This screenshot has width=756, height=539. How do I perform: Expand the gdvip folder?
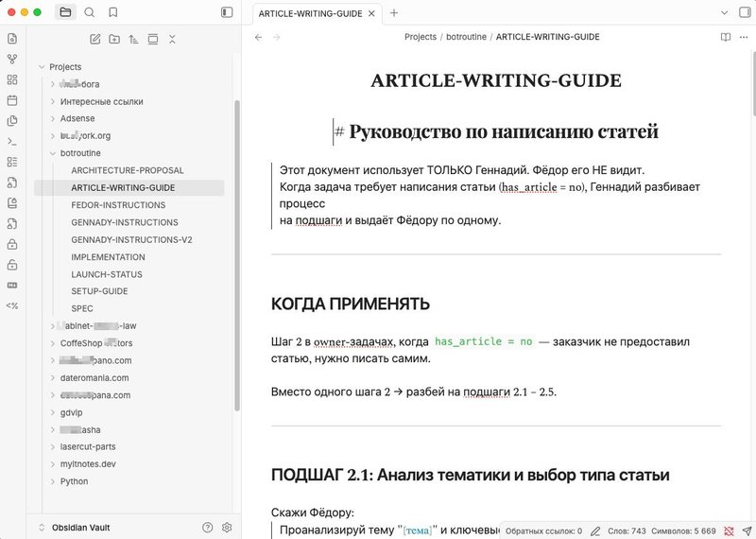click(53, 412)
